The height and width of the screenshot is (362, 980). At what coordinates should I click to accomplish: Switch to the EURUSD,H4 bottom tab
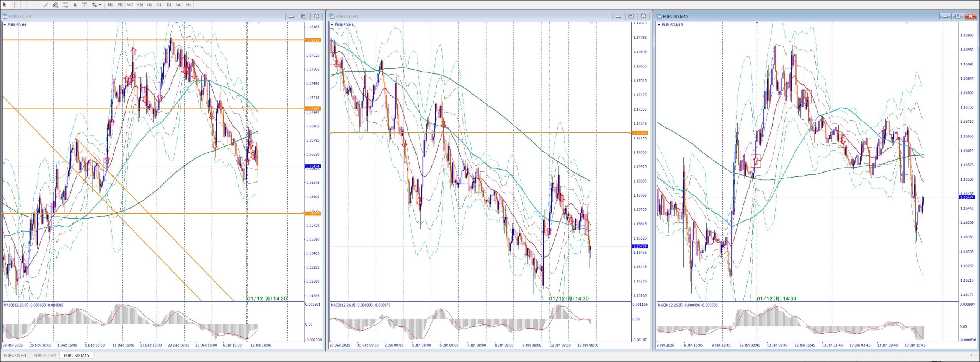coord(15,355)
